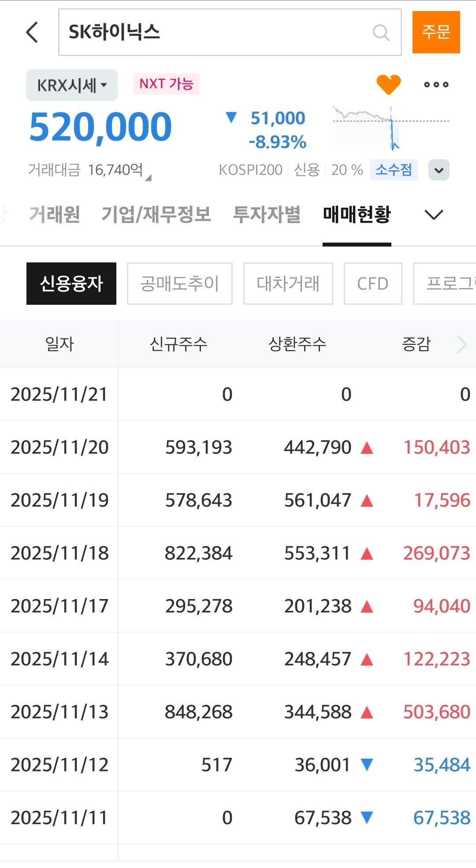Select the 신용융자 filter button
The width and height of the screenshot is (476, 868).
tap(71, 284)
